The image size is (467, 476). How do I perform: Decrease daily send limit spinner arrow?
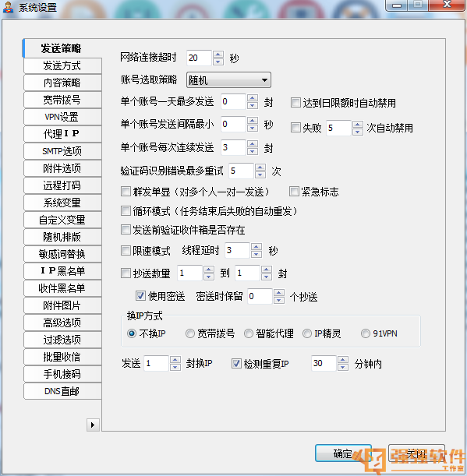click(x=253, y=105)
